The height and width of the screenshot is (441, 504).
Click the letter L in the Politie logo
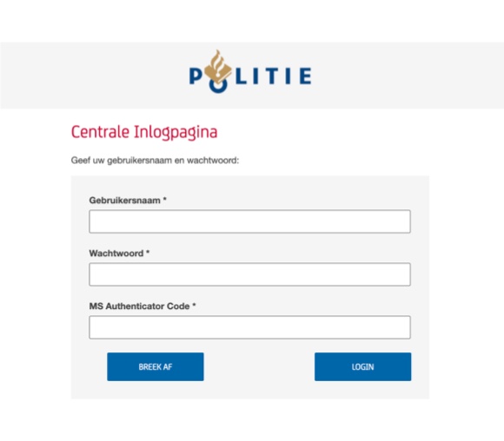pos(242,76)
